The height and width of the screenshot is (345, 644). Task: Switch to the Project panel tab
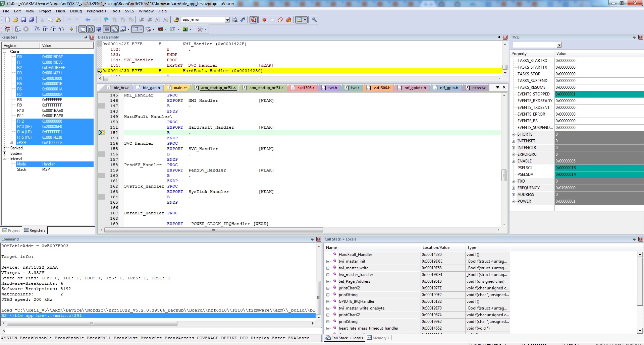[x=11, y=230]
